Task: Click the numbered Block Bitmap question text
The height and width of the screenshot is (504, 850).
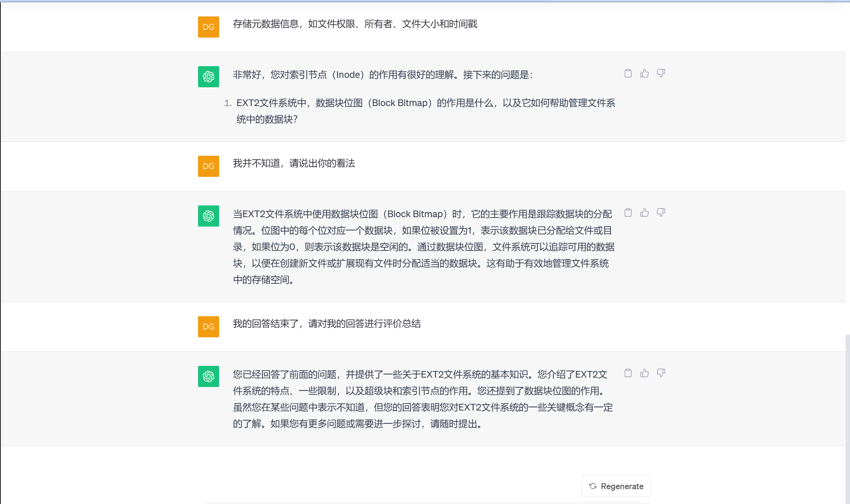Action: point(425,111)
